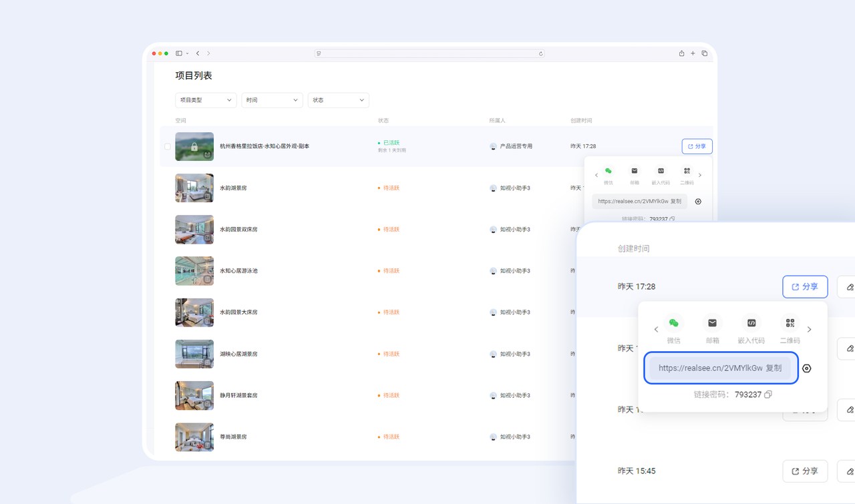
Task: Open the 项目类型 filter dropdown
Action: point(206,100)
